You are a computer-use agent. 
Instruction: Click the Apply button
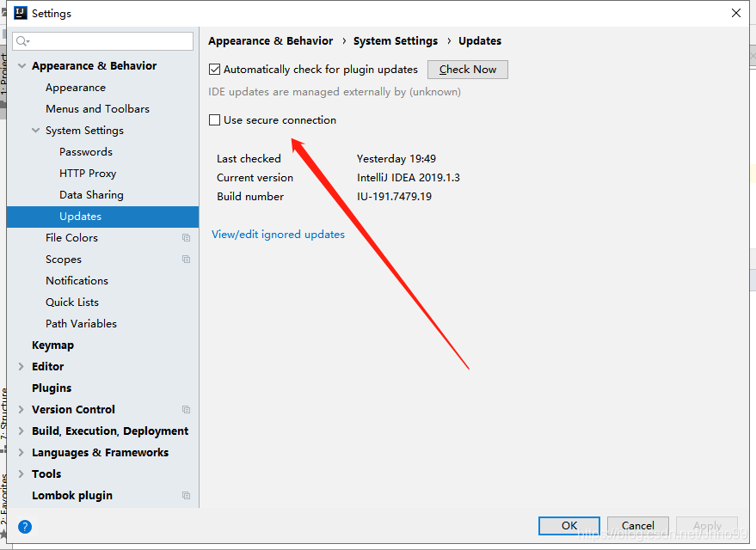[x=707, y=525]
